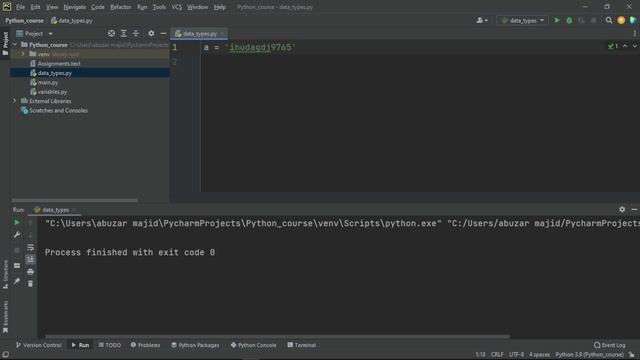Viewport: 640px width, 360px height.
Task: Open the Problems tool window
Action: point(145,345)
